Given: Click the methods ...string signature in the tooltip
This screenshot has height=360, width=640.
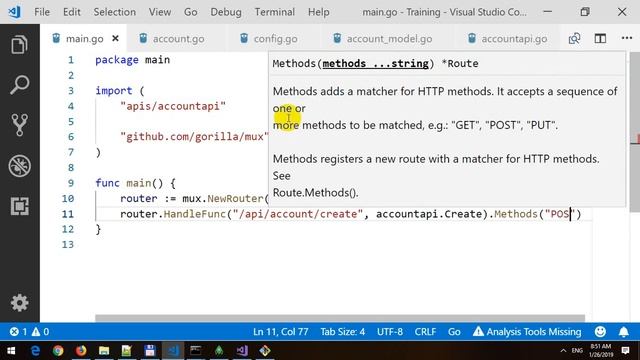Looking at the screenshot, I should click(x=376, y=64).
